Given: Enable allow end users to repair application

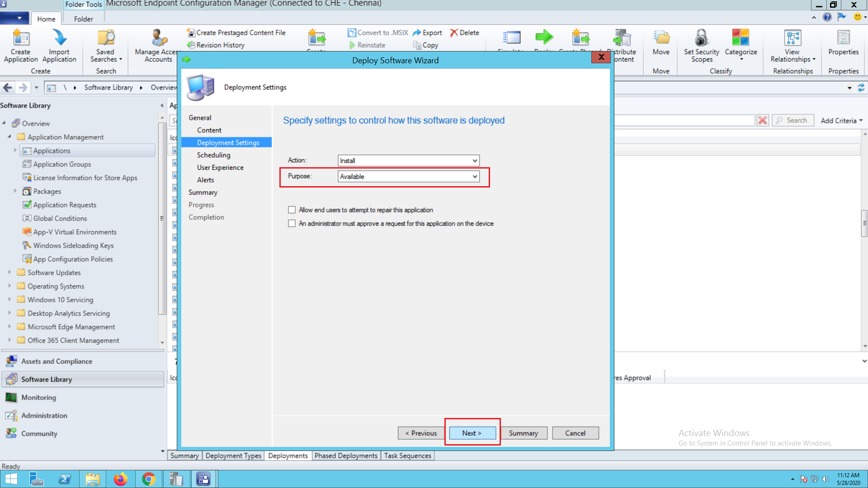Looking at the screenshot, I should pos(292,210).
